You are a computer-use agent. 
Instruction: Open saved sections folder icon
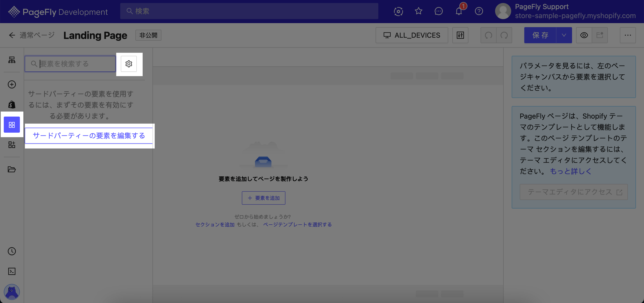[x=12, y=169]
